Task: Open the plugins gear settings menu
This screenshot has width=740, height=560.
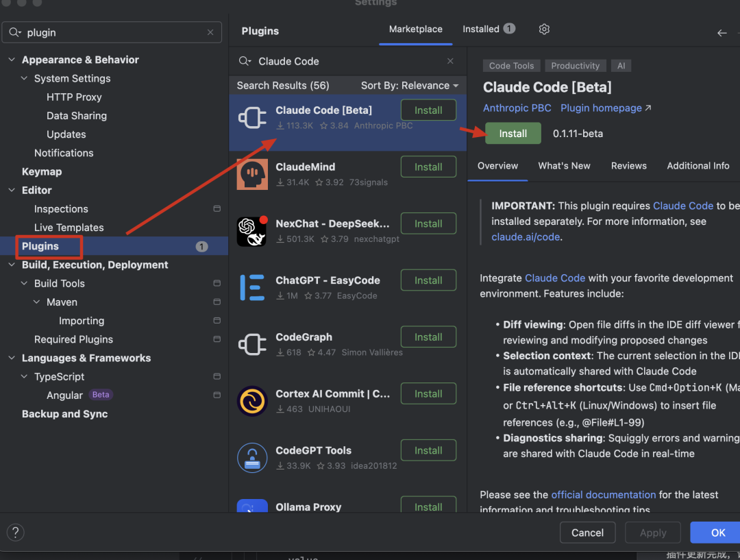Action: pyautogui.click(x=544, y=29)
